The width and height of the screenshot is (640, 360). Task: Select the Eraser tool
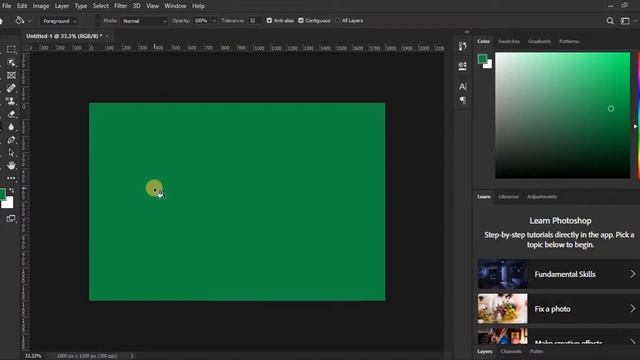[x=11, y=114]
